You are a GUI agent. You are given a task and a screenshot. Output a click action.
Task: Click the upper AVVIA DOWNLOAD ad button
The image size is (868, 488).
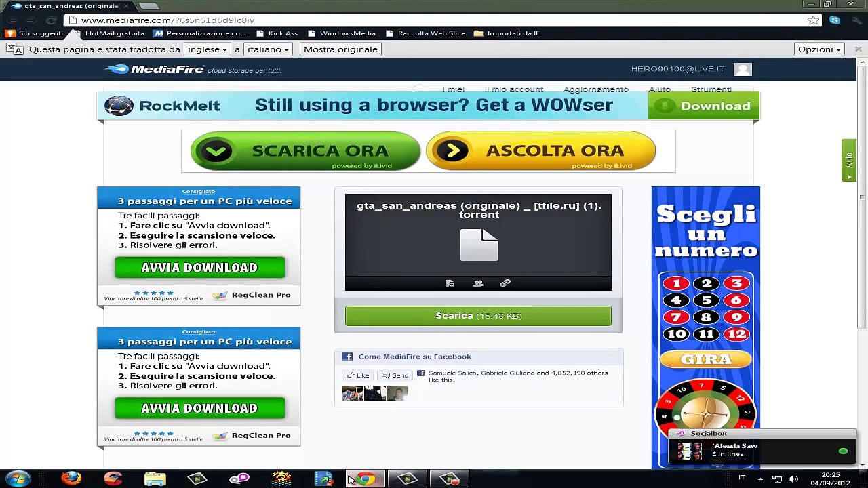(199, 268)
